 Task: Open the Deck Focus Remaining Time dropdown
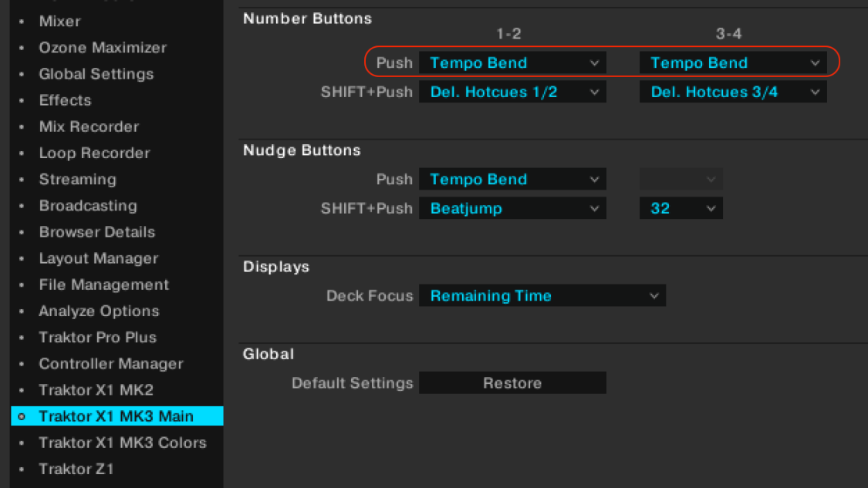pyautogui.click(x=542, y=295)
